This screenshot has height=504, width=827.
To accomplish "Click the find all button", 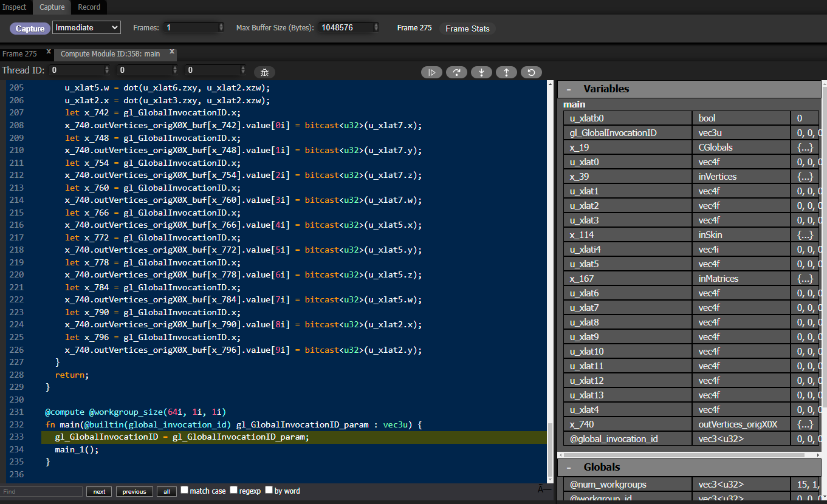I will (166, 492).
